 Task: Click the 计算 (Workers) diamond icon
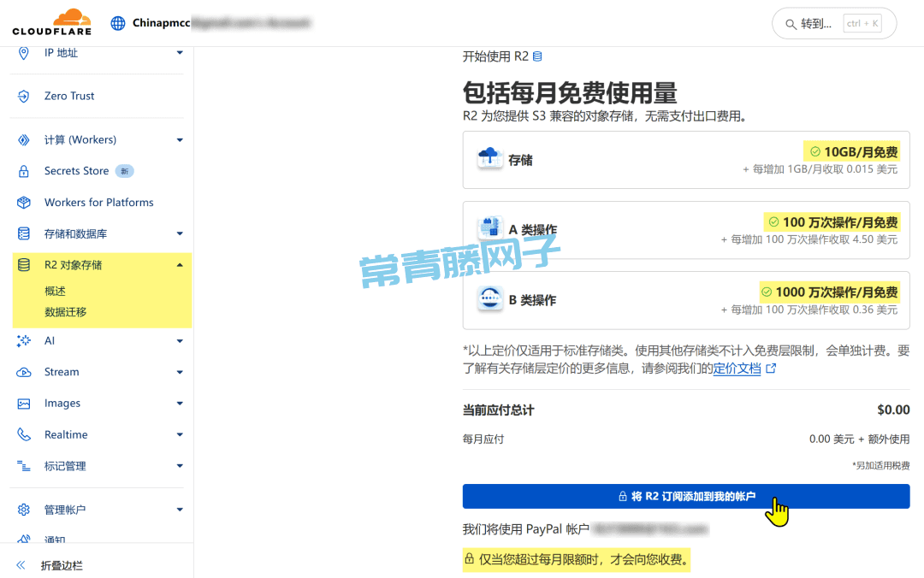pos(24,139)
